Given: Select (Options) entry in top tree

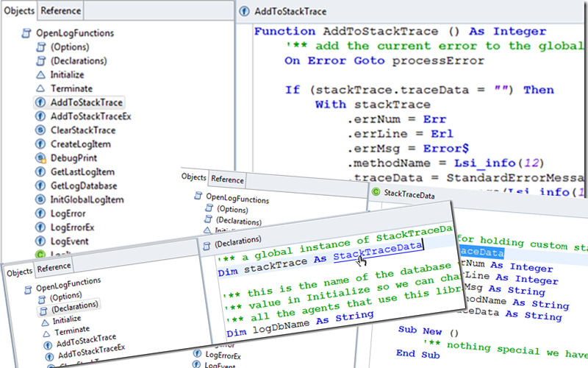Looking at the screenshot, I should pos(70,47).
